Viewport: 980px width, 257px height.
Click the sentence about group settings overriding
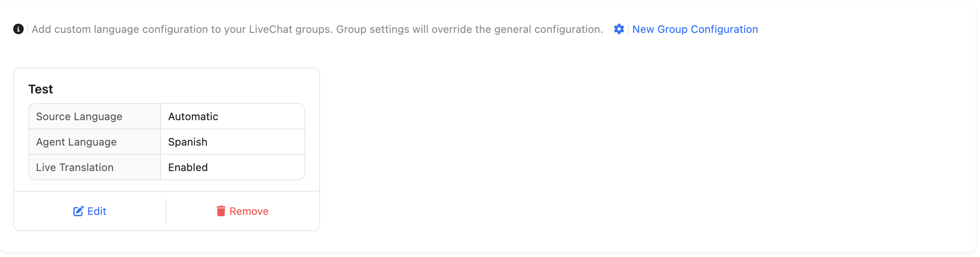click(469, 29)
